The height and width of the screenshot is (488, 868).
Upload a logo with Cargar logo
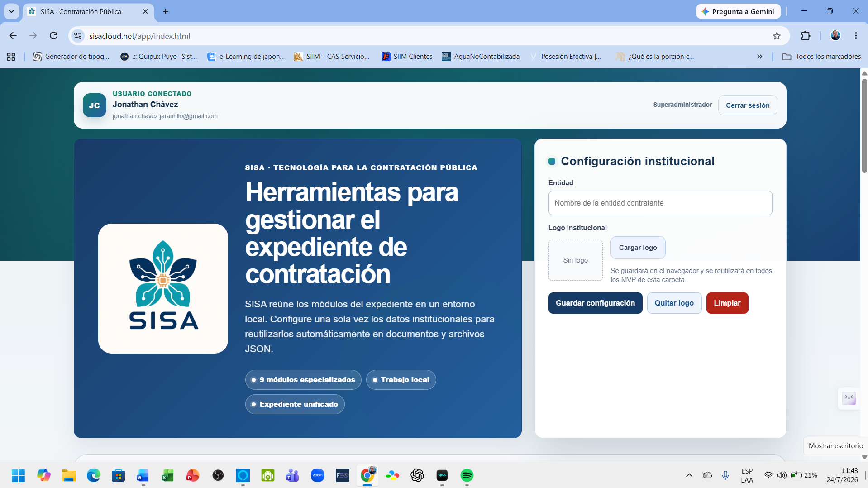pos(638,248)
